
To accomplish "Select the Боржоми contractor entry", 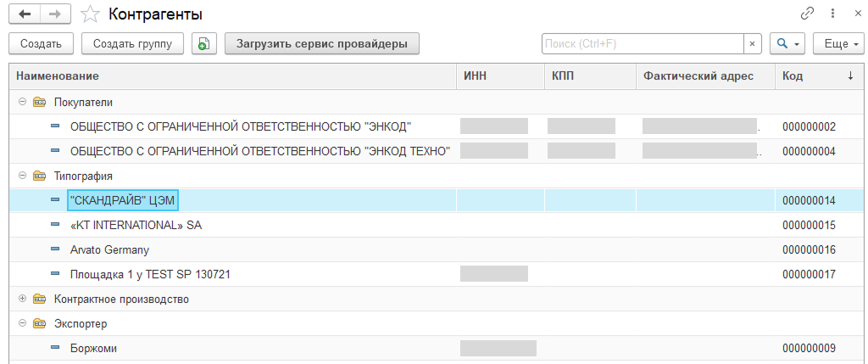I will pos(93,348).
